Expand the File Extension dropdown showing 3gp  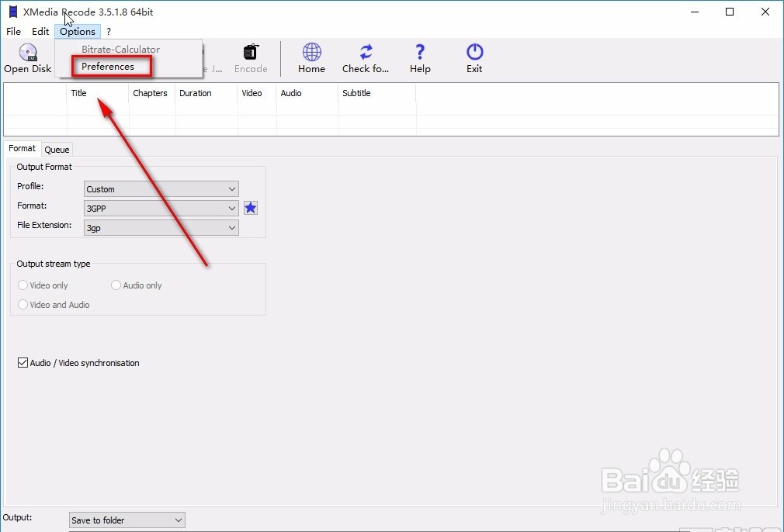tap(161, 228)
